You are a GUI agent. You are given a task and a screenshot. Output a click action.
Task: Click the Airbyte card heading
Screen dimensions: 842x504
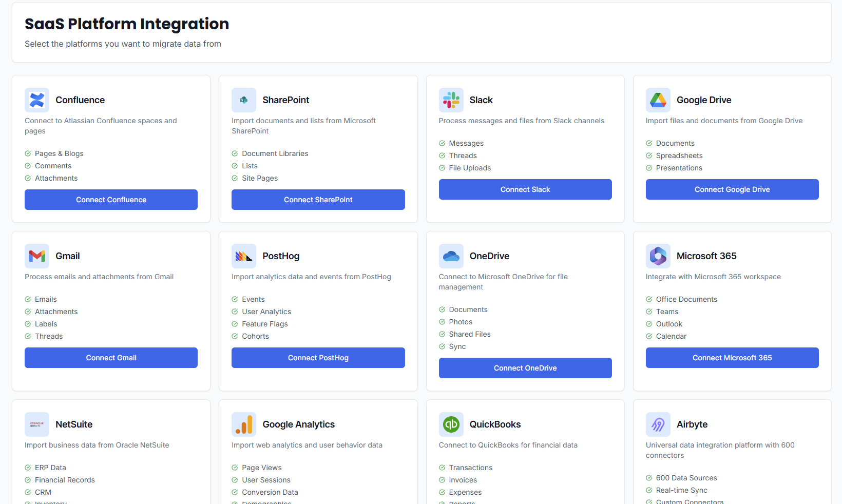[x=692, y=424]
